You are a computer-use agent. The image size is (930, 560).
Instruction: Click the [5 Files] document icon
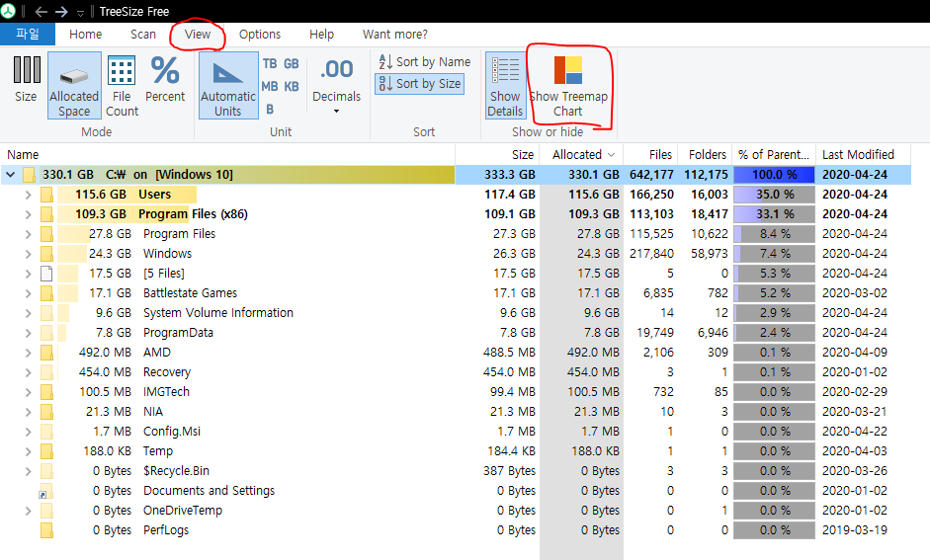point(46,274)
